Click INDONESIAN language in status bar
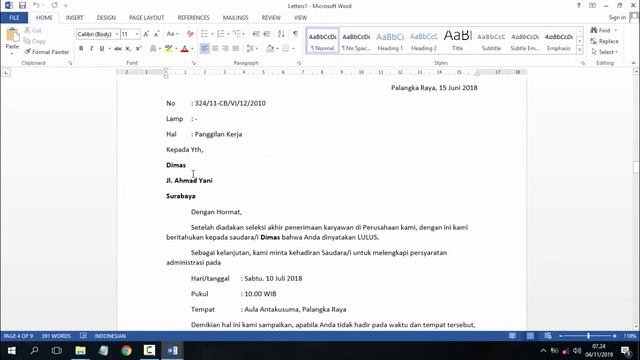The image size is (640, 360). pyautogui.click(x=110, y=336)
